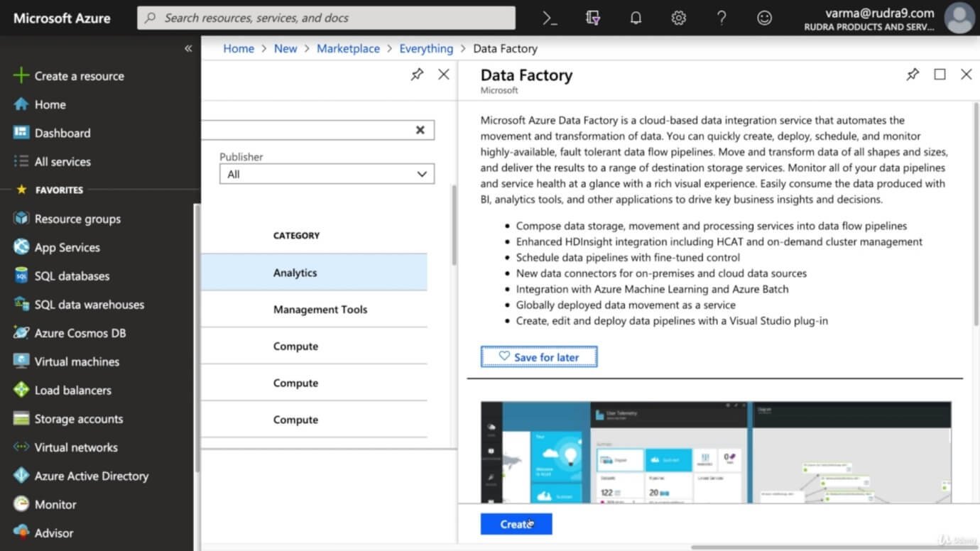Open the help question mark
Screen dimensions: 980x551
pos(722,18)
